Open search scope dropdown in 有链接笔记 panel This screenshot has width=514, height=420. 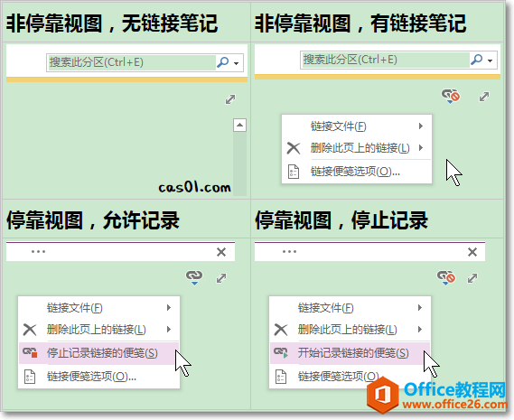[491, 61]
